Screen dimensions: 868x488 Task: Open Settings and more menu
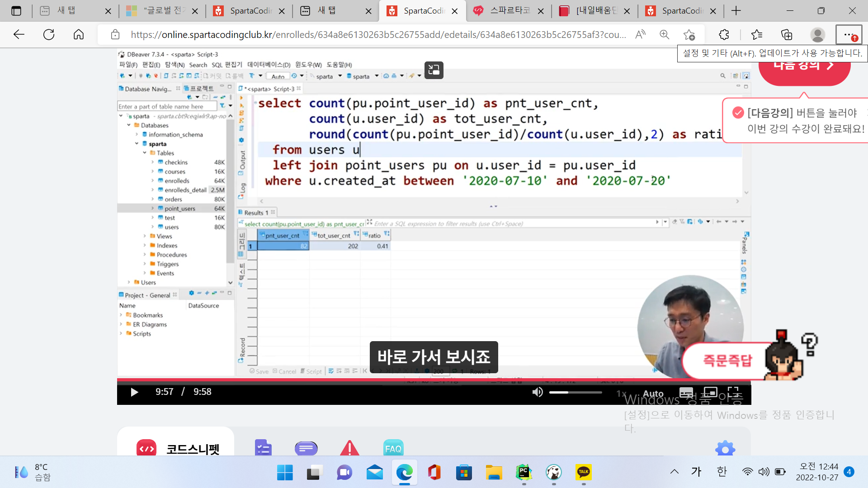pos(849,34)
